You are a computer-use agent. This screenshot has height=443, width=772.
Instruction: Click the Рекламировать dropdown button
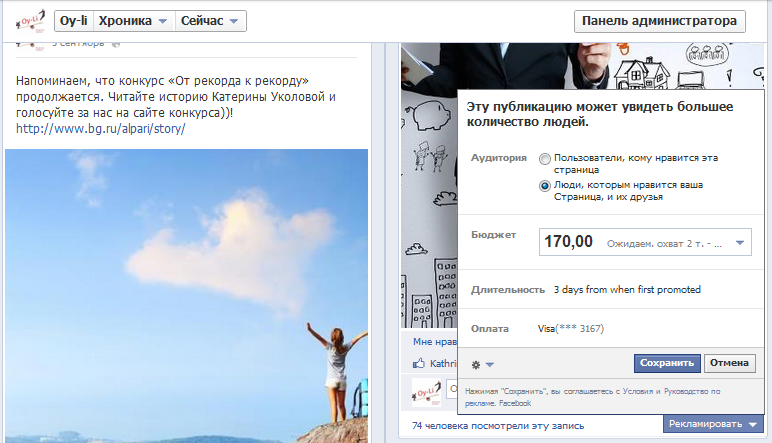[x=712, y=424]
